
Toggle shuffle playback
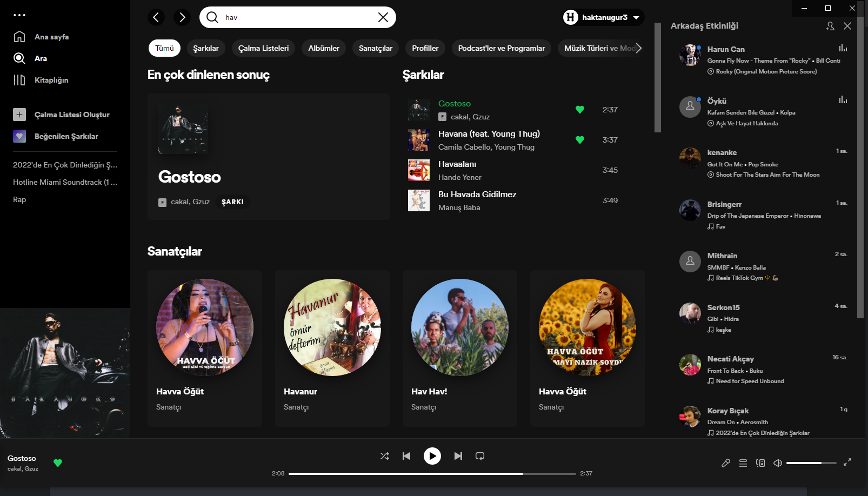(385, 456)
